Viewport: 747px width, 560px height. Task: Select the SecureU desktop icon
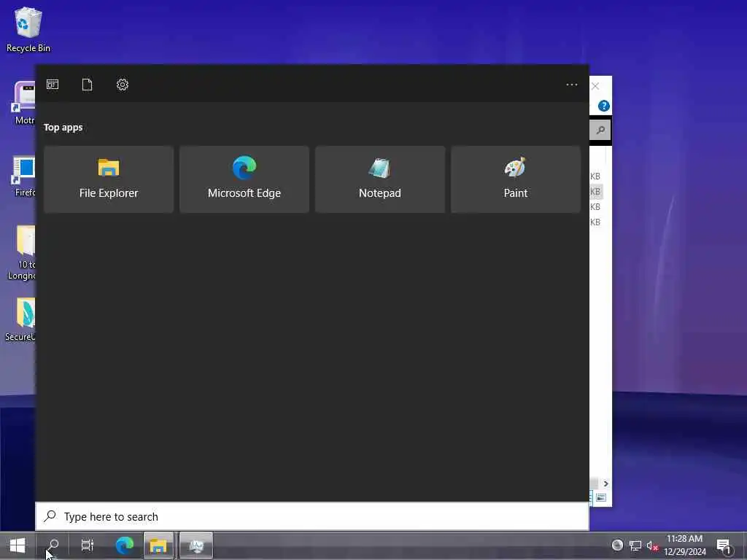tap(20, 319)
